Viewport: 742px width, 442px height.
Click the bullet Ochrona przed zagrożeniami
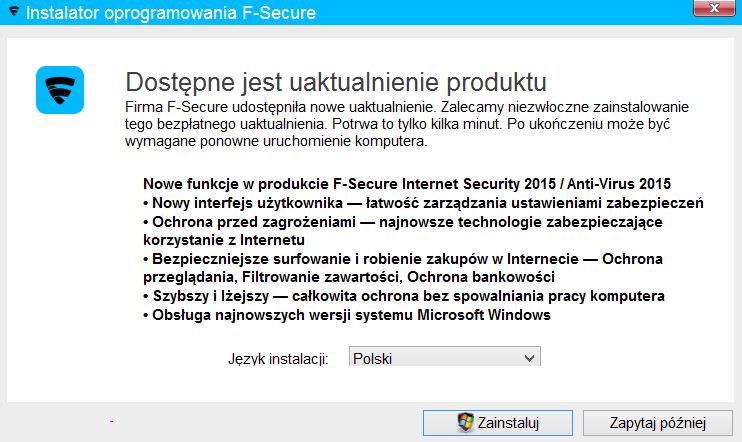tap(403, 230)
